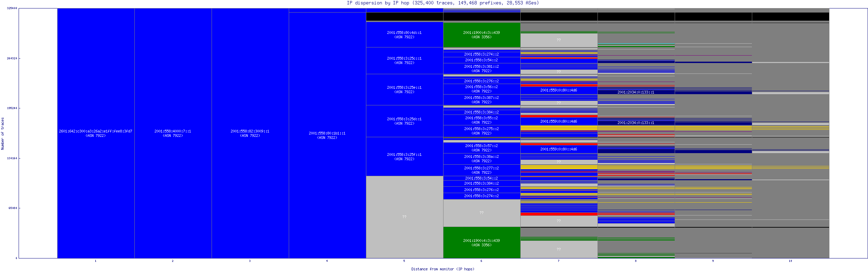This screenshot has width=868, height=271.
Task: Click x-axis tick label 9
Action: point(713,261)
